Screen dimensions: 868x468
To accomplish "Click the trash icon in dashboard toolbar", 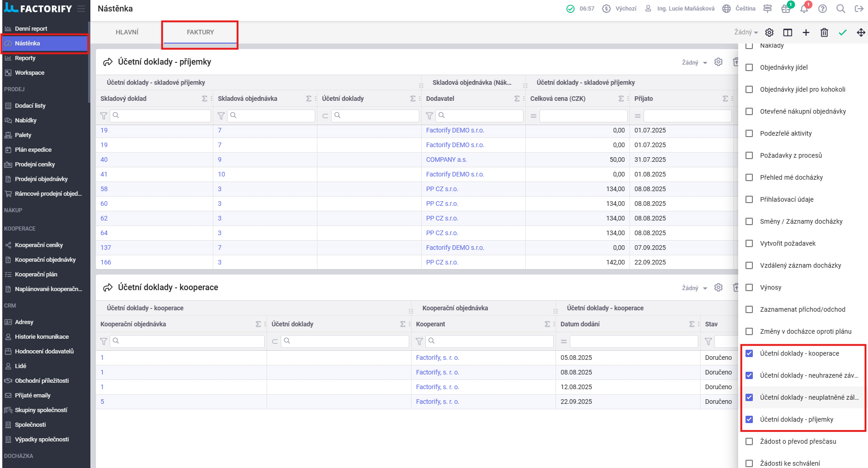I will [824, 33].
